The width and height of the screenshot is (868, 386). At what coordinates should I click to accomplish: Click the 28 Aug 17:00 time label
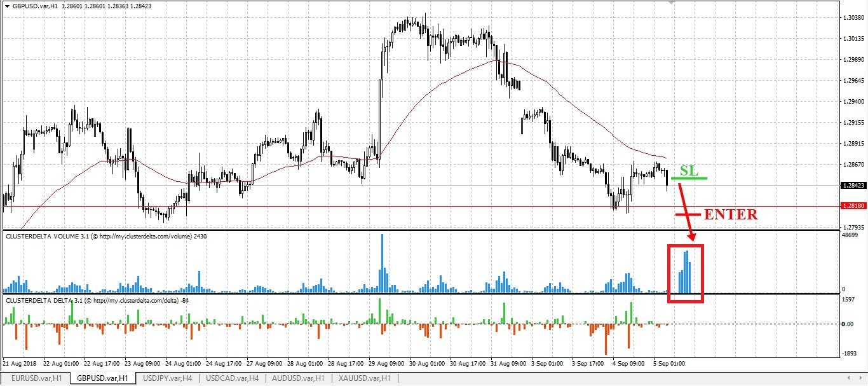point(345,364)
